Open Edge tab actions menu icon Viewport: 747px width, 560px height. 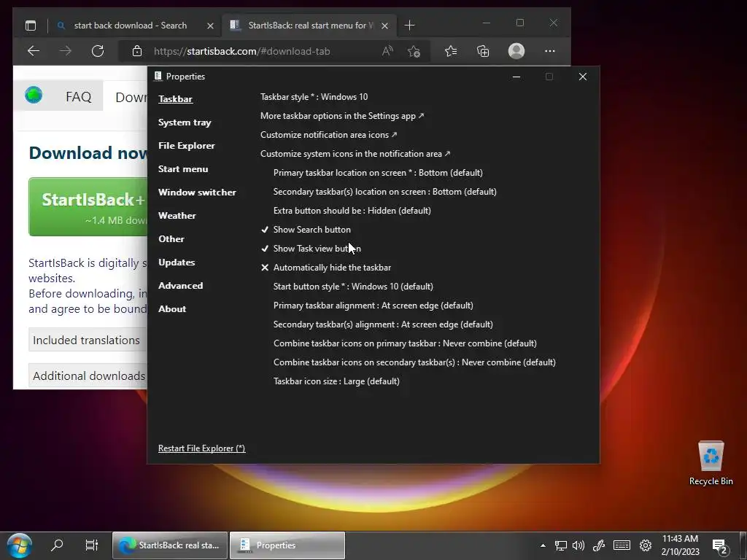(31, 26)
